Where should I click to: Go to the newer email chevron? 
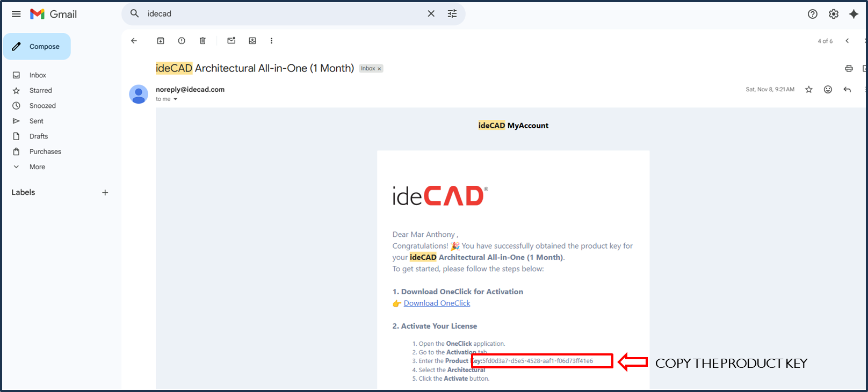pos(847,41)
